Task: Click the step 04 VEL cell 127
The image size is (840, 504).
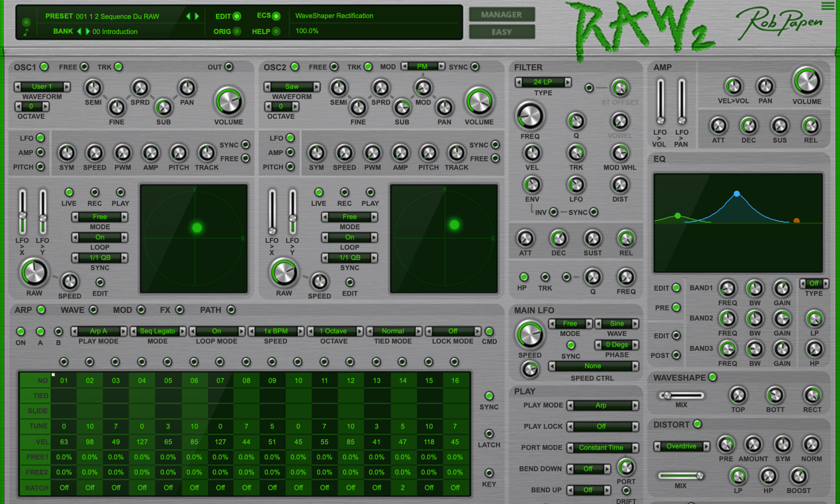Action: (x=142, y=442)
